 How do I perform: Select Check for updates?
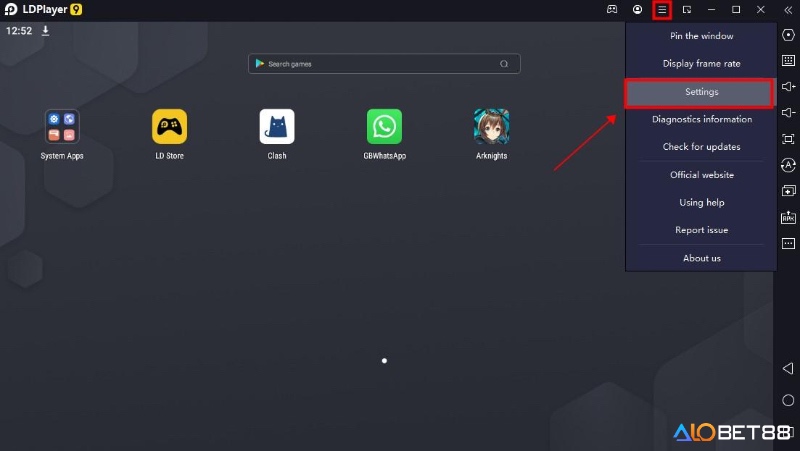pyautogui.click(x=701, y=146)
